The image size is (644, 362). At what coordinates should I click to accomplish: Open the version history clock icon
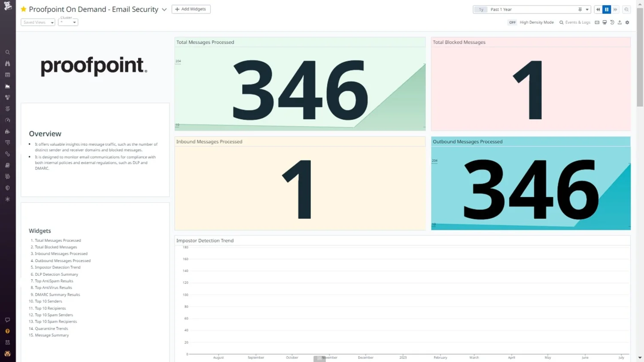pyautogui.click(x=612, y=22)
